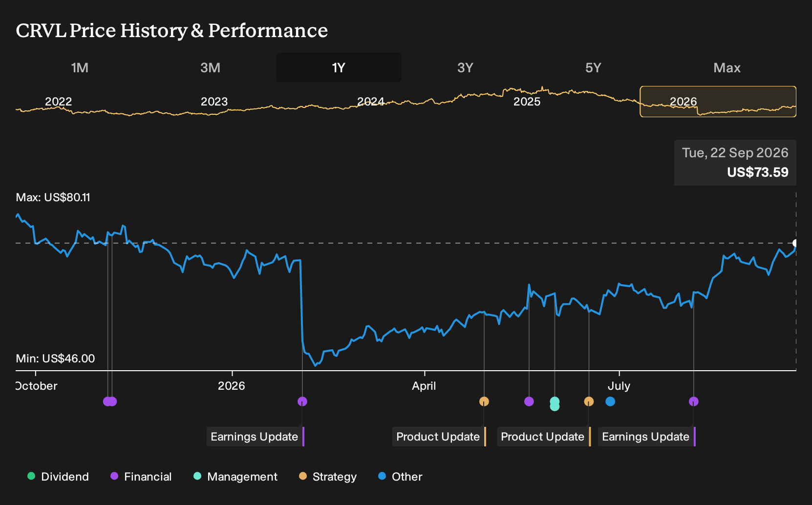
Task: Click the teal Management event marker
Action: pos(555,403)
